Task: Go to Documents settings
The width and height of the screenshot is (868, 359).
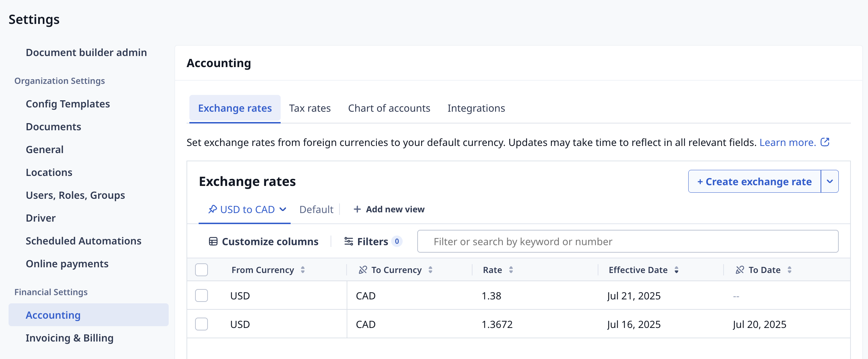Action: (53, 127)
